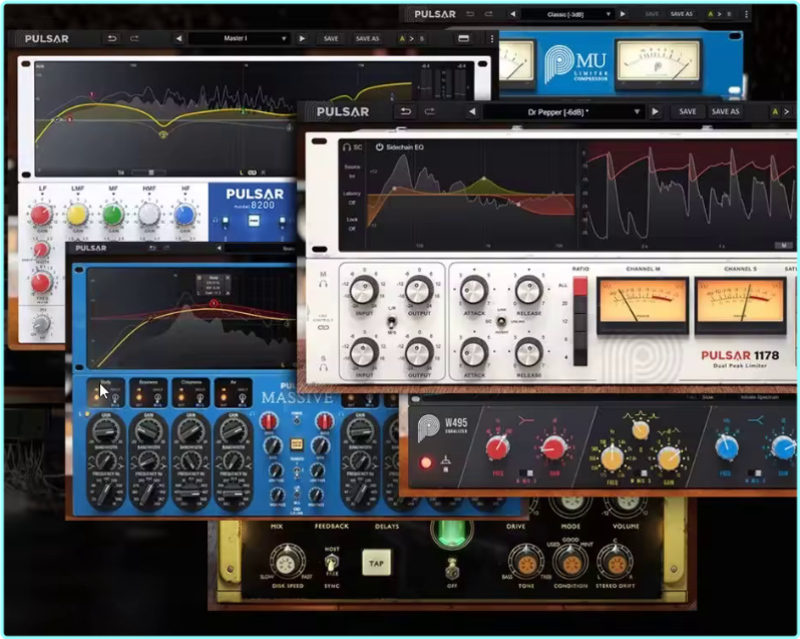Click the green MF gain knob on 8200
This screenshot has width=800, height=639.
point(113,214)
